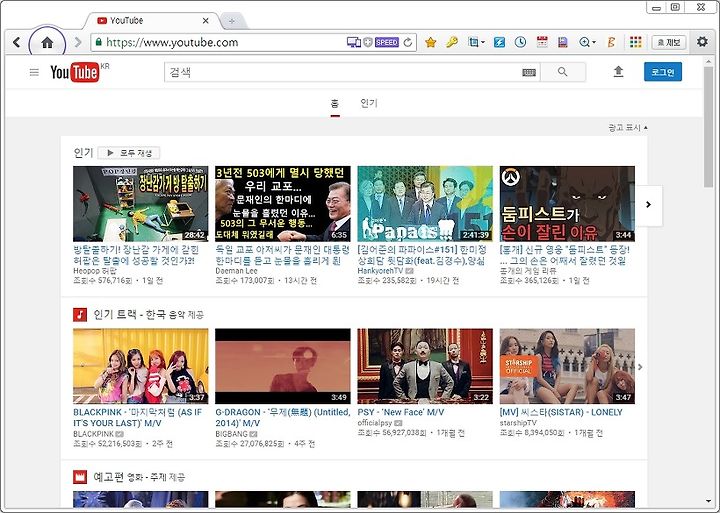Open the 김어준의 파파이스#151 video title
Screen dimensions: 720x513
coord(422,255)
